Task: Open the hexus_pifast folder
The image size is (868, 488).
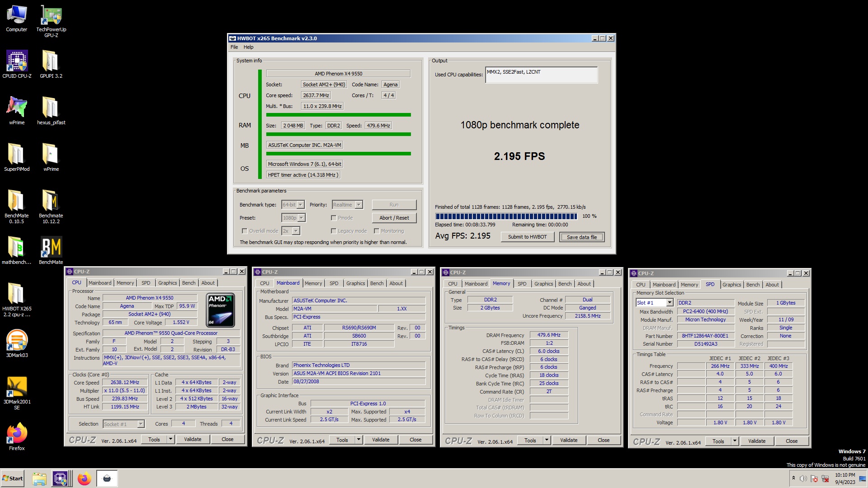Action: (x=51, y=111)
